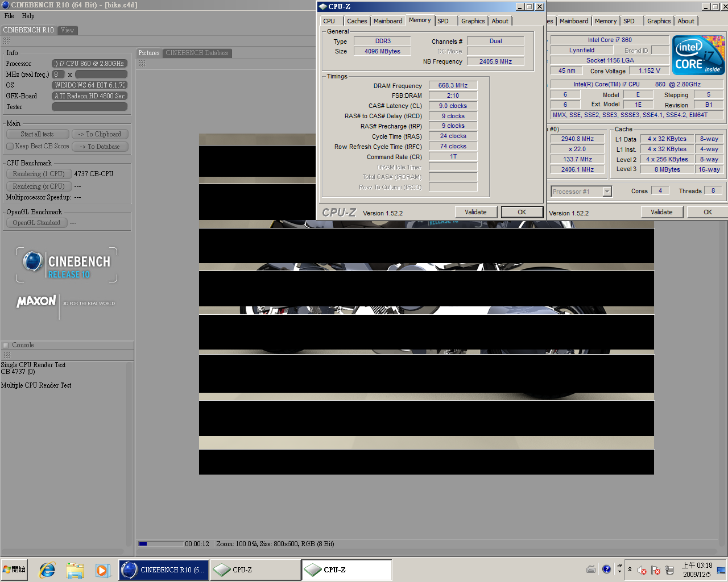Open About tab in back CPU-Z window
This screenshot has width=728, height=582.
tap(686, 21)
